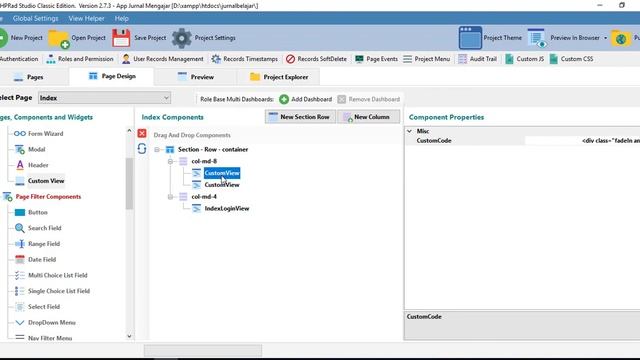Viewport: 640px width, 360px height.
Task: Select the Range Field icon
Action: 20,244
